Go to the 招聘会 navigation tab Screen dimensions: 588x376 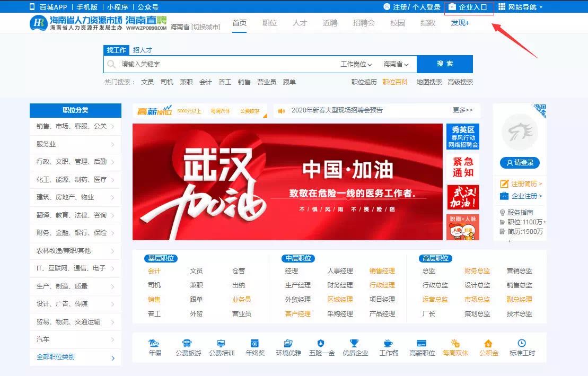click(364, 23)
